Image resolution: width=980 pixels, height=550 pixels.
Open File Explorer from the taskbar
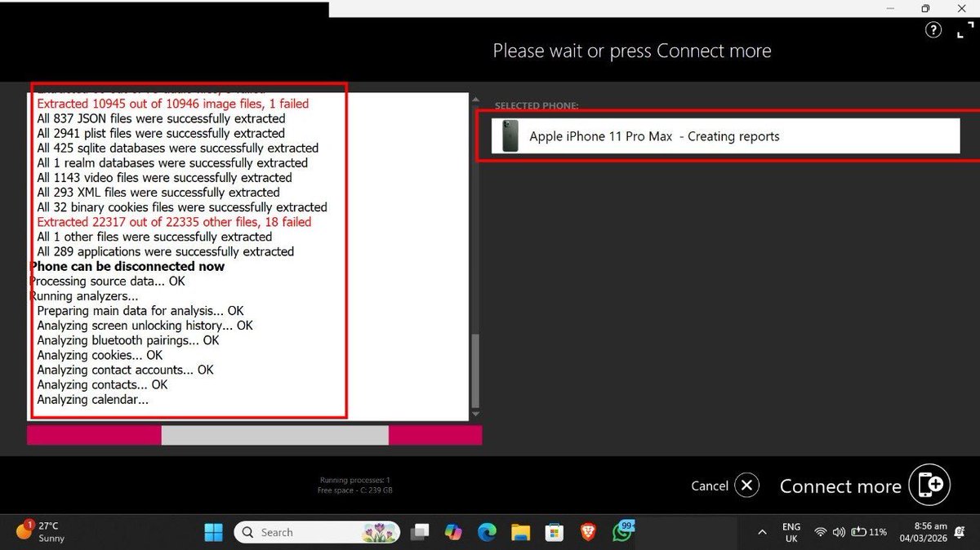(x=521, y=532)
